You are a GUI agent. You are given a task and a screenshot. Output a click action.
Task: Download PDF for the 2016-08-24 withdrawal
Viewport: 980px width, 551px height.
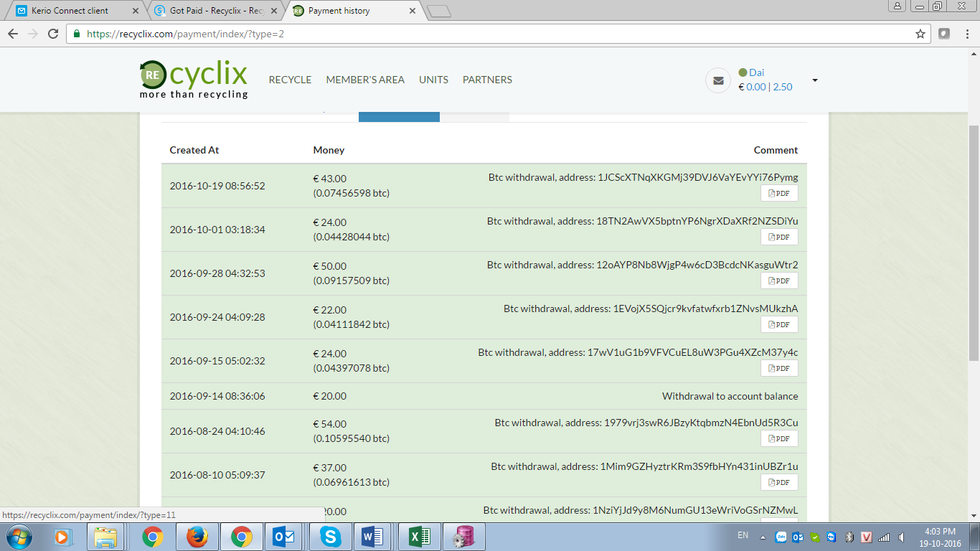pos(779,438)
